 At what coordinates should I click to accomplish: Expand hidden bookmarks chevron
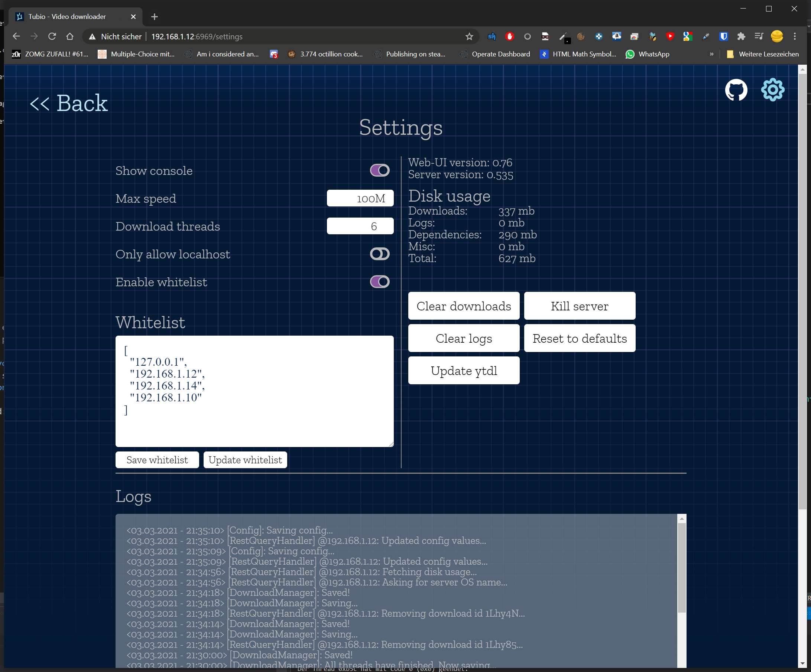(711, 54)
